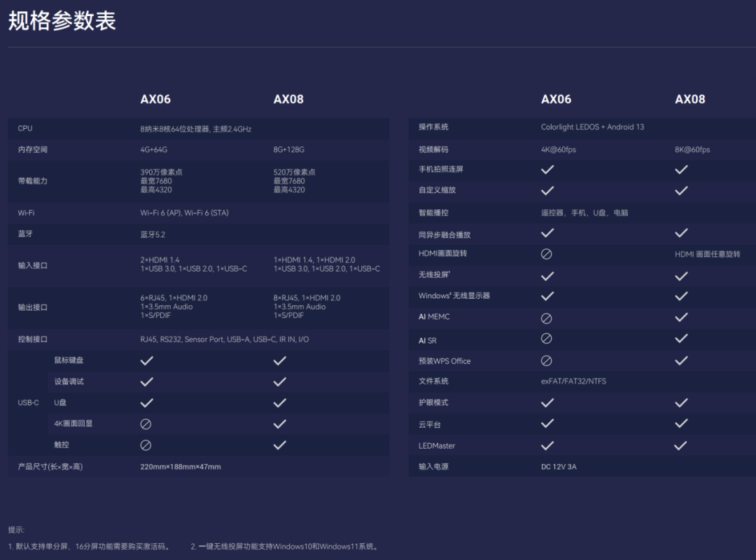Click the DC 12V 3A power value
The height and width of the screenshot is (560, 756).
click(x=559, y=467)
